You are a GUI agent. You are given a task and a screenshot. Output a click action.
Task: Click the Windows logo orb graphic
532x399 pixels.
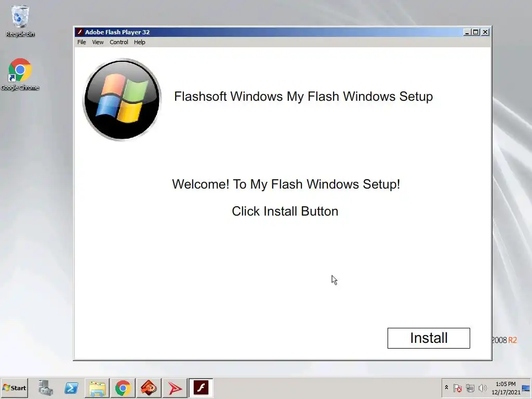(x=122, y=99)
